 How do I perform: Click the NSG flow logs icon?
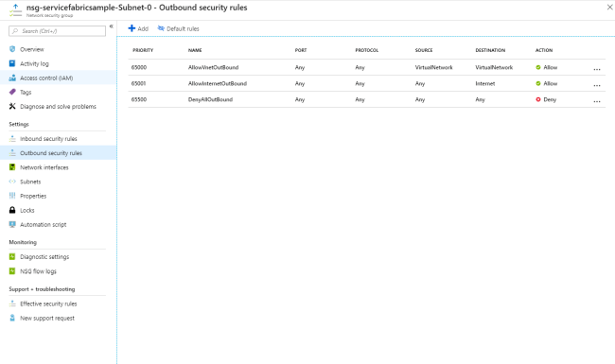[12, 270]
